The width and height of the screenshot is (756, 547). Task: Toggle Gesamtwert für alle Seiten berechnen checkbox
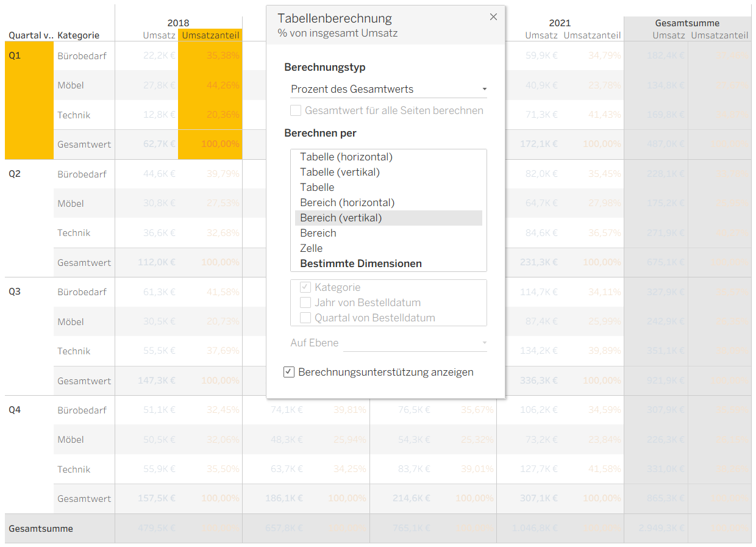[296, 110]
